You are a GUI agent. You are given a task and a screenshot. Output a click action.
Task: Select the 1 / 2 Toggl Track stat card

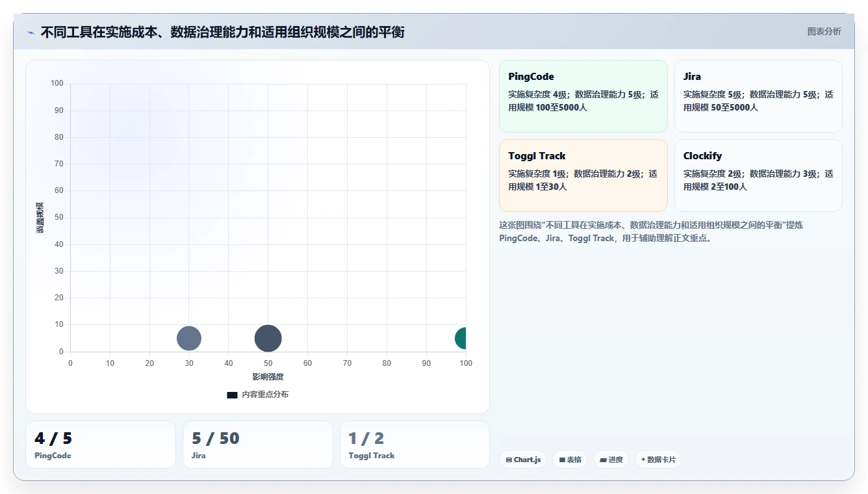pos(415,445)
